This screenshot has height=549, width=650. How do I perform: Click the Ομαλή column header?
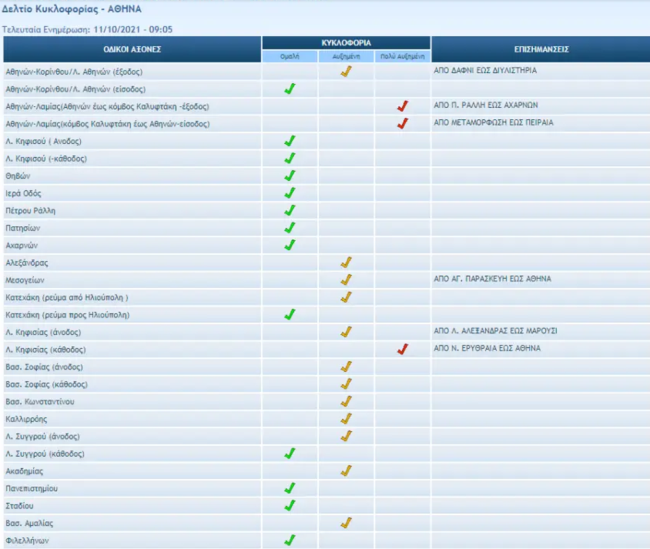point(290,57)
